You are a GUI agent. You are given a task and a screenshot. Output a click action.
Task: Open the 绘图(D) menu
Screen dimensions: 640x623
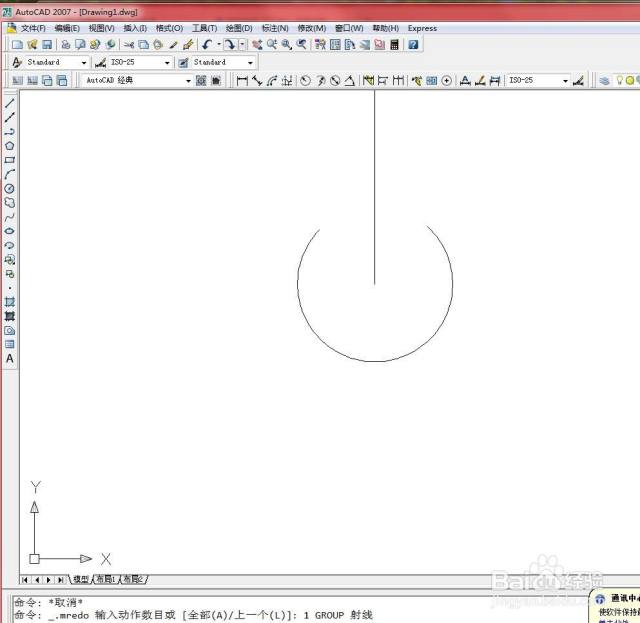(x=239, y=28)
